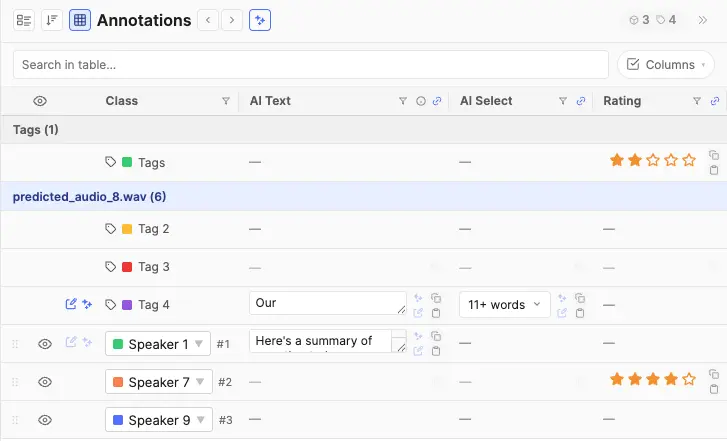Screen dimensions: 727x441
Task: Set Tags row rating to three stars
Action: pos(653,160)
